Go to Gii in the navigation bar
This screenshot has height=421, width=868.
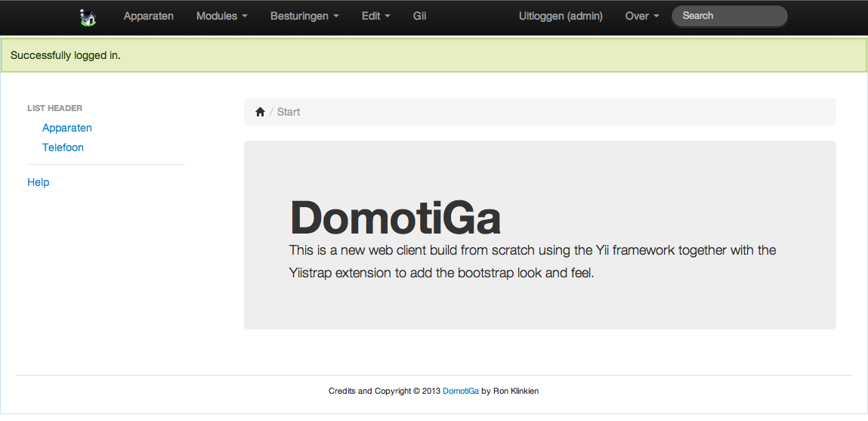(419, 16)
